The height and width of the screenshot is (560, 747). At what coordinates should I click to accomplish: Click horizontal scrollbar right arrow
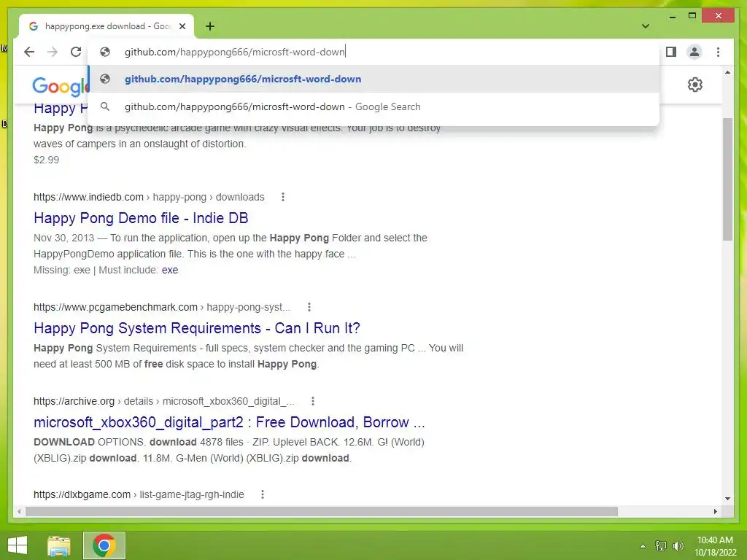(x=715, y=511)
